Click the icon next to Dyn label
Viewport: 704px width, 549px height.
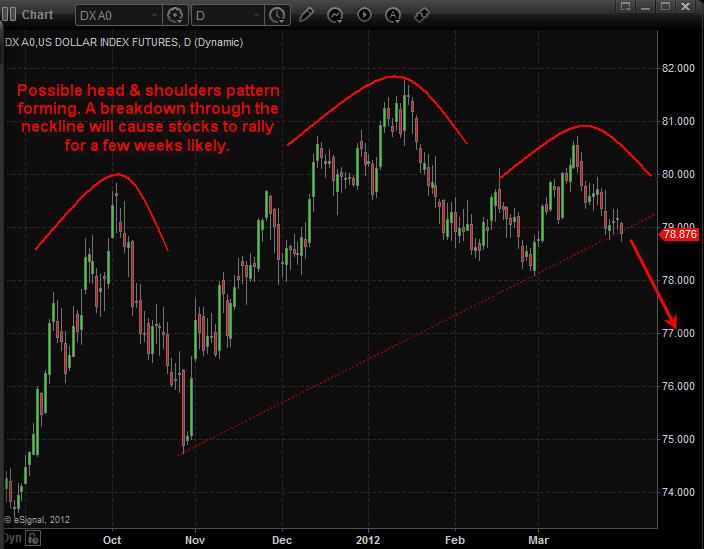[x=33, y=538]
